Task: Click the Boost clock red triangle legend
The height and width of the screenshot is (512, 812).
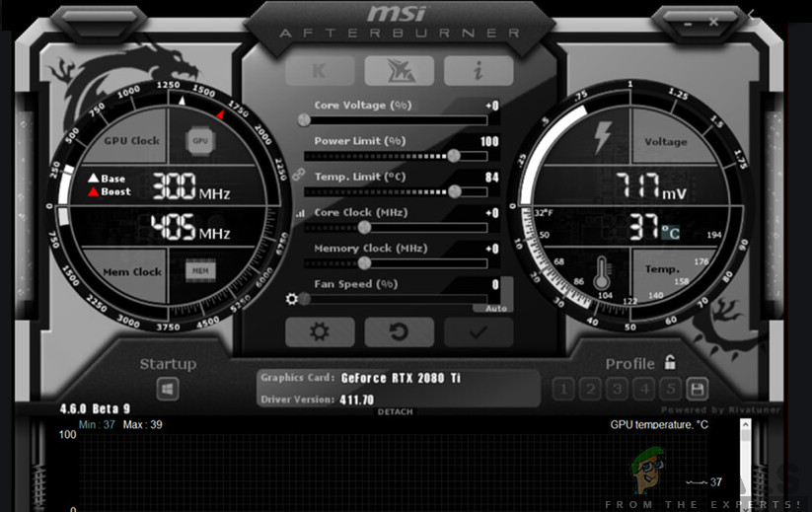Action: click(93, 191)
